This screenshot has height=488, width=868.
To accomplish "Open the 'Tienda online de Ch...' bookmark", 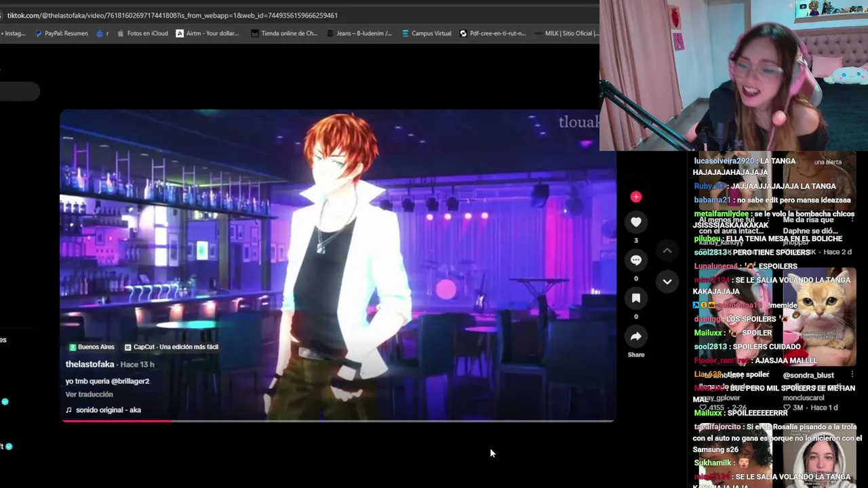I will pos(283,33).
